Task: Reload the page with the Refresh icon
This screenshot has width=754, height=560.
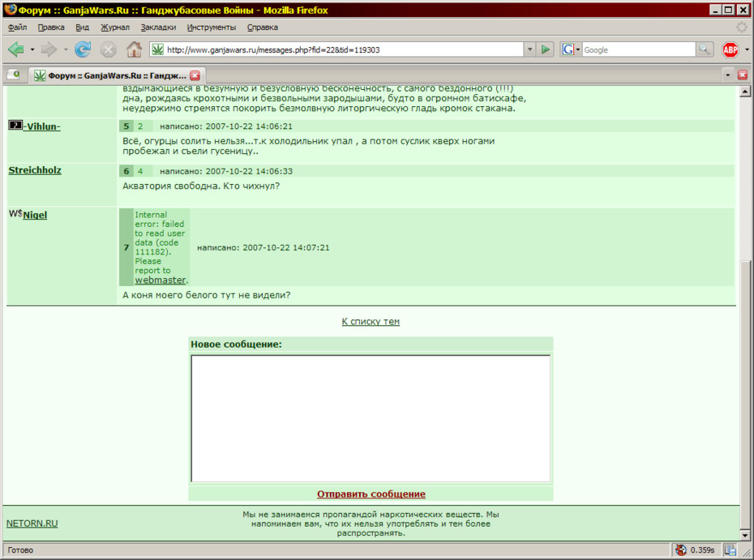Action: (83, 49)
